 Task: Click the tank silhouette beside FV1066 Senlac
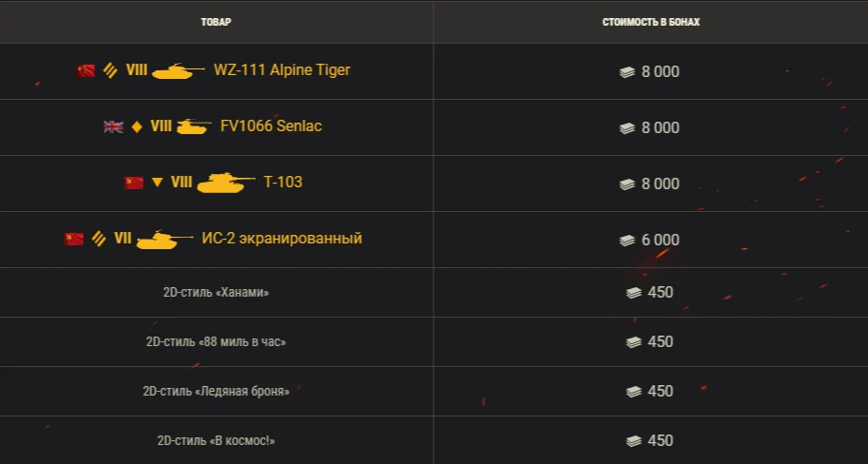click(x=193, y=126)
